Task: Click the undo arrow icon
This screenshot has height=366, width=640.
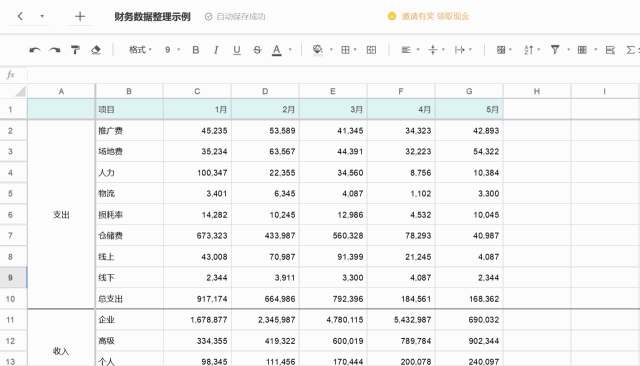Action: click(x=35, y=50)
